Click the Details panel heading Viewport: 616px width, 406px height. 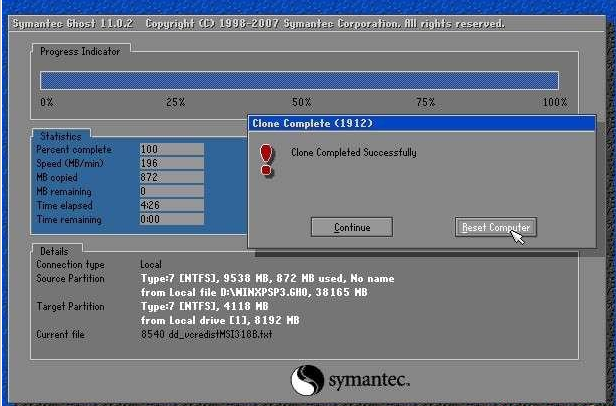tap(54, 250)
